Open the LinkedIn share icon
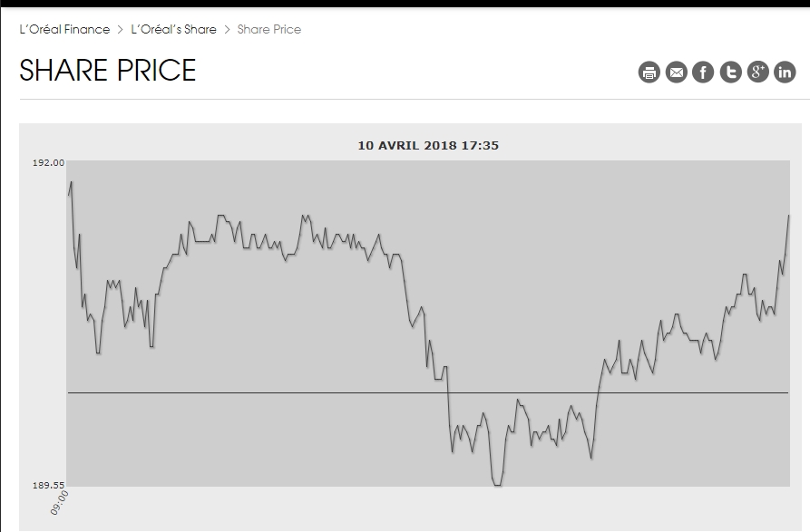The width and height of the screenshot is (810, 532). pos(785,73)
